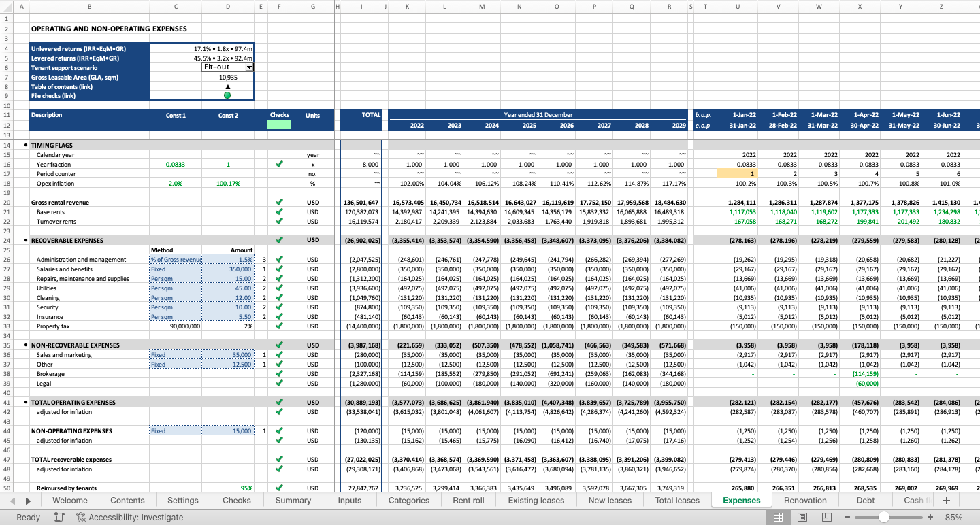Switch to the Checks sheet tab
Image resolution: width=980 pixels, height=525 pixels.
(237, 501)
